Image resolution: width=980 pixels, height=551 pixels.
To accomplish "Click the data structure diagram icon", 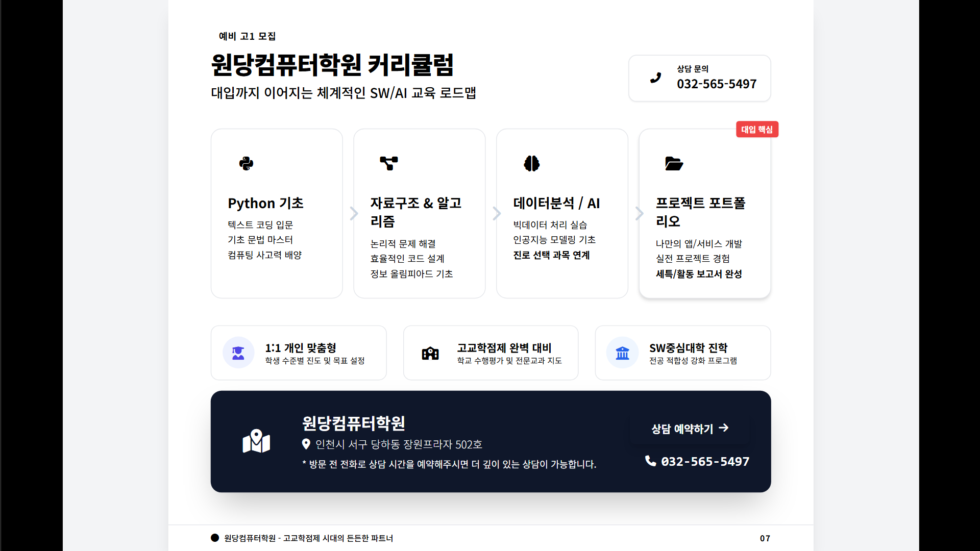I will pos(388,163).
